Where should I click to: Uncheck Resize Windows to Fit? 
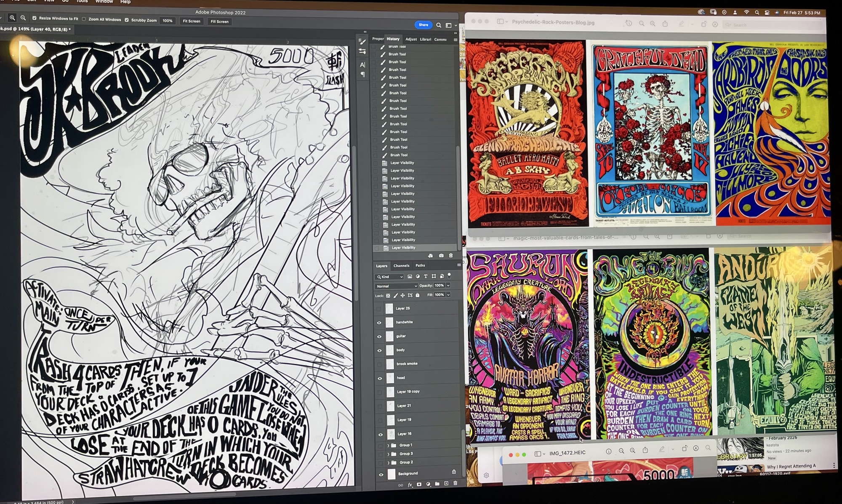35,18
